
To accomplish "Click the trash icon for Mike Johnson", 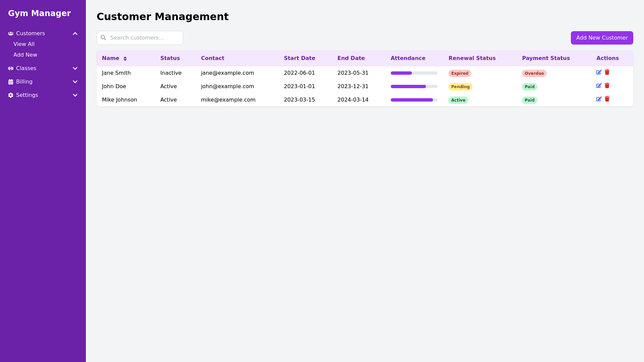I will tap(607, 99).
